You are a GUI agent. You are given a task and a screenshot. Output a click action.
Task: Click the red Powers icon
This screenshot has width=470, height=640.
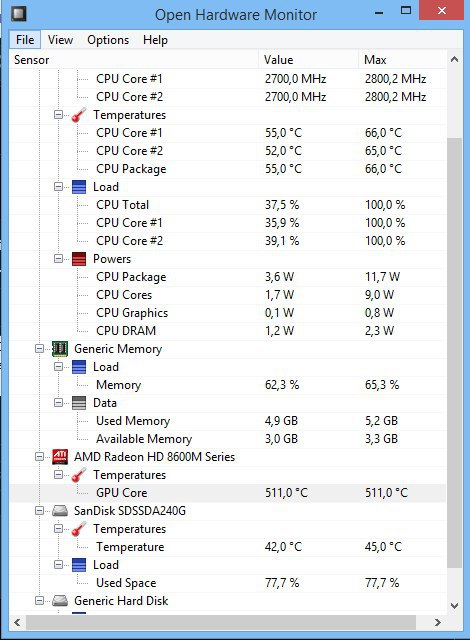[79, 259]
